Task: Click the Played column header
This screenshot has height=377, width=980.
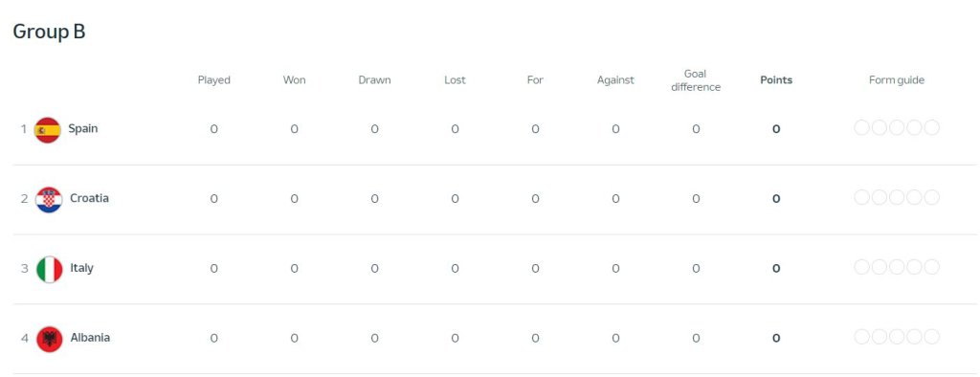Action: click(214, 80)
